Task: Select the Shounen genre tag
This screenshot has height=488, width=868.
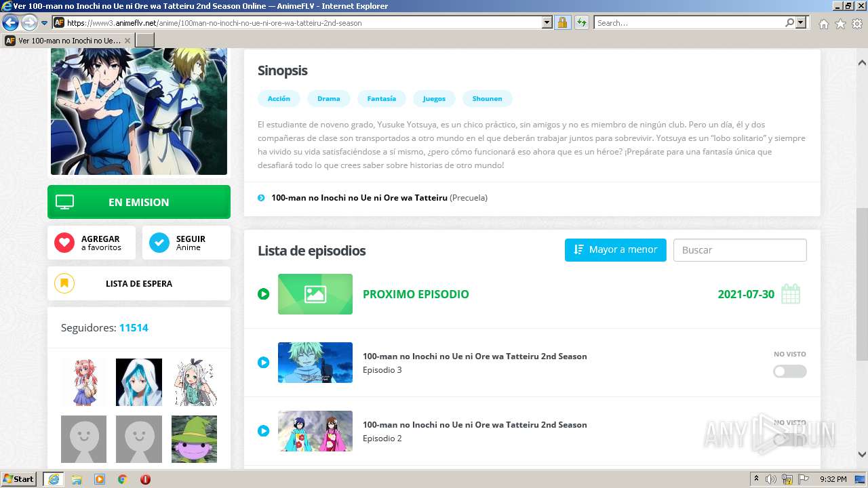Action: [x=488, y=99]
